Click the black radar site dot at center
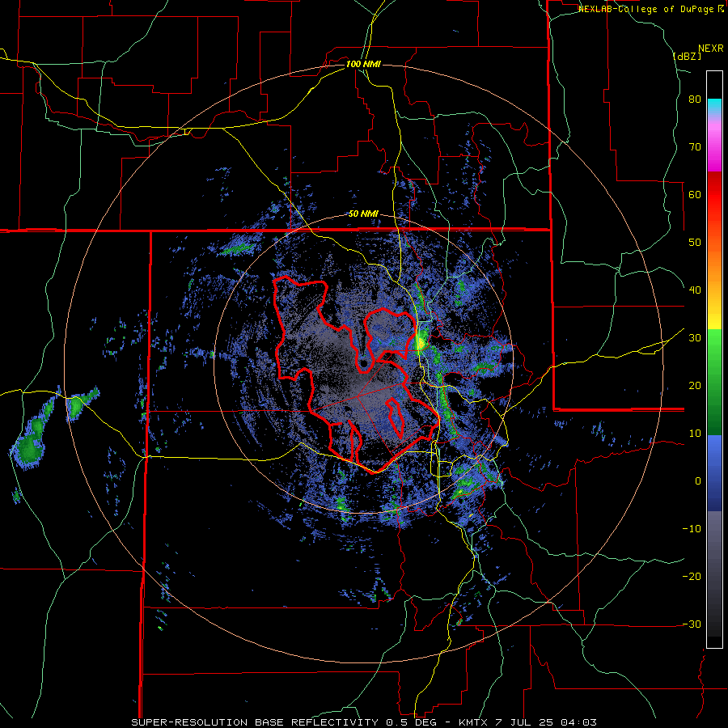 tap(363, 362)
